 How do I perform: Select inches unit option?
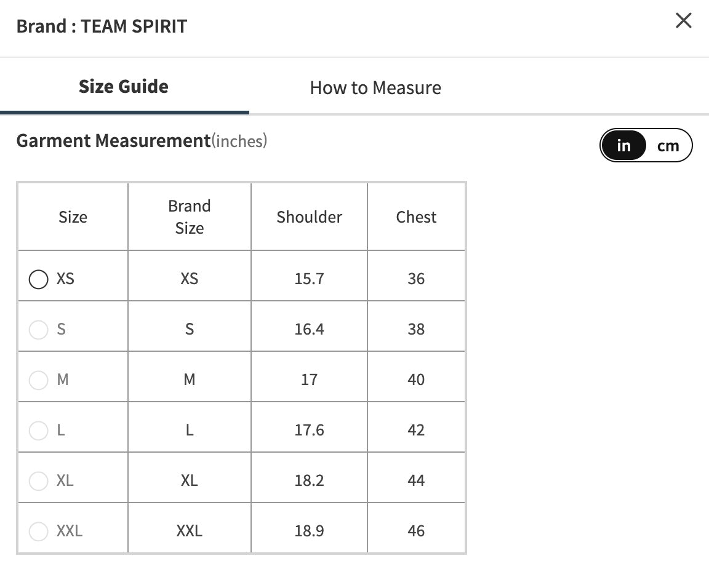tap(623, 146)
